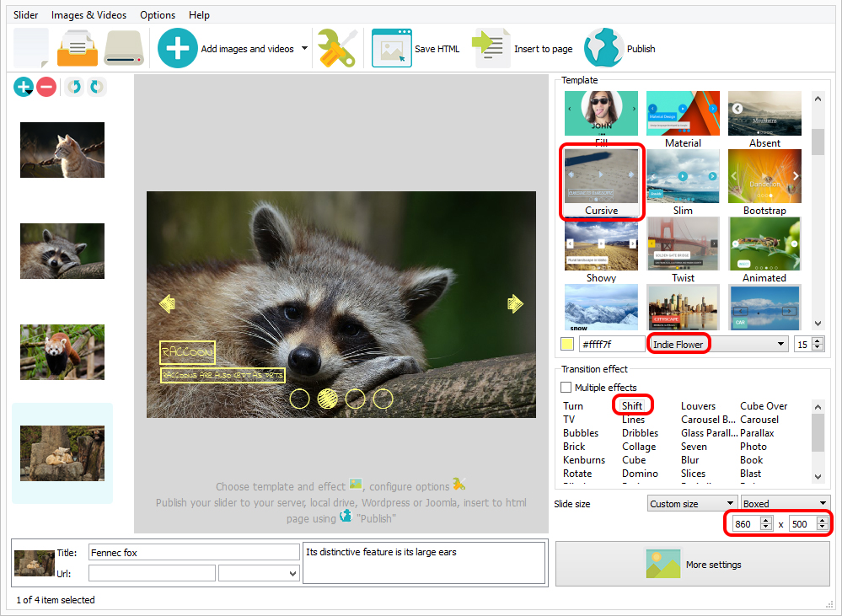The image size is (842, 616).
Task: Select the Cube Over transition effect
Action: pyautogui.click(x=764, y=406)
